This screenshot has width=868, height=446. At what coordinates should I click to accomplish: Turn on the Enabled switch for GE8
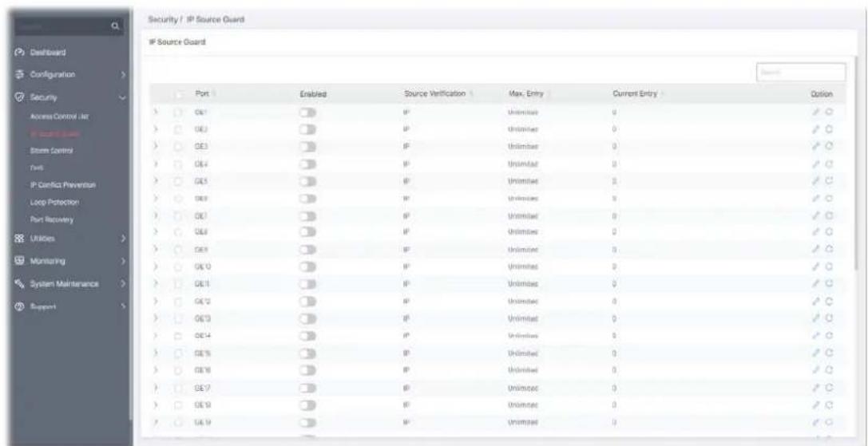click(307, 232)
